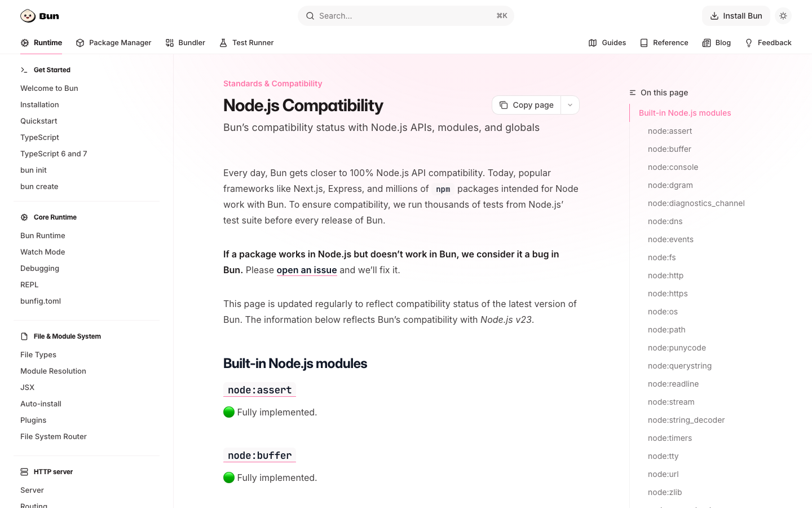This screenshot has height=508, width=812.
Task: Open the Server page in sidebar
Action: 32,490
